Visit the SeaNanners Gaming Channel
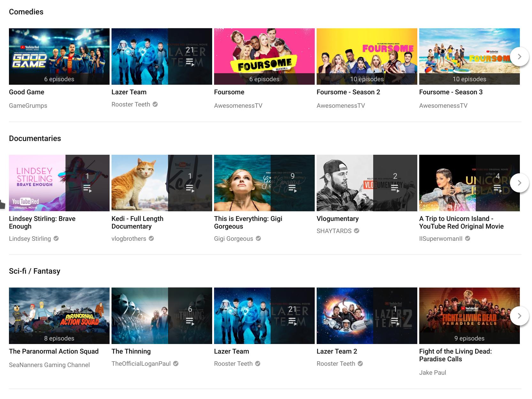 pos(49,365)
